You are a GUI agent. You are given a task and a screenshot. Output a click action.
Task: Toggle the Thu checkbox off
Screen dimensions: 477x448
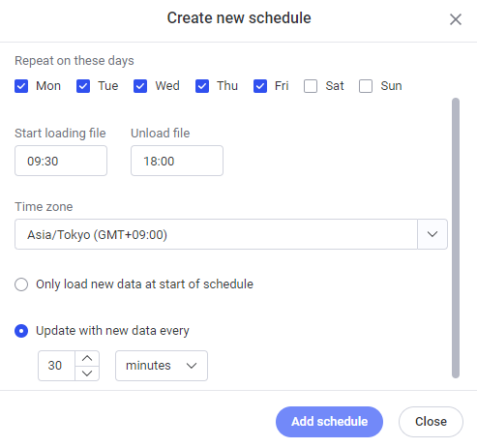202,86
